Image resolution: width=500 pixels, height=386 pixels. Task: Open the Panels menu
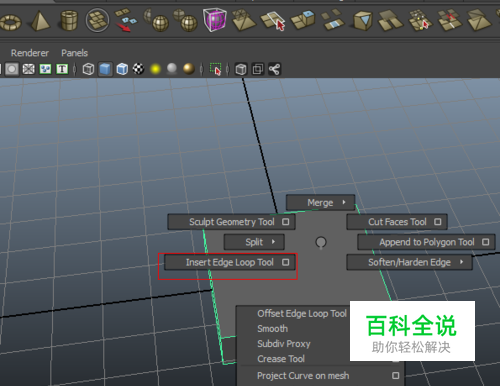click(x=74, y=53)
